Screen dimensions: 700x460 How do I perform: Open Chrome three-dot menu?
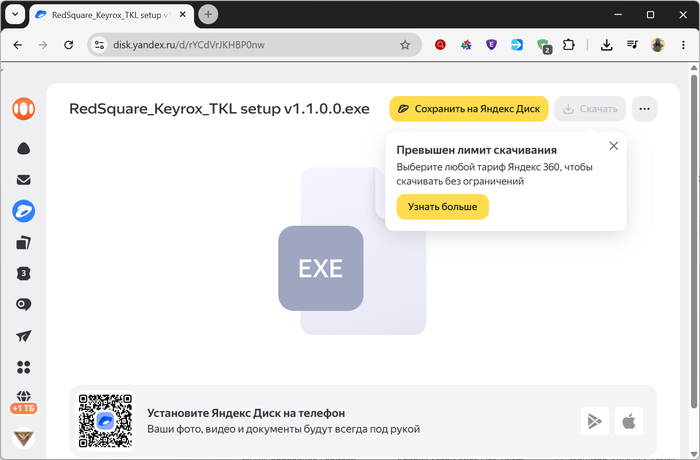click(683, 45)
